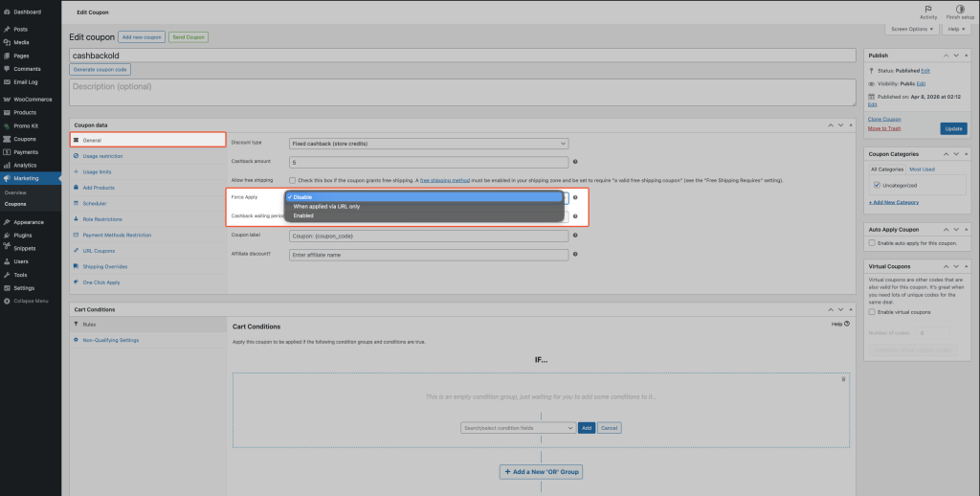The image size is (980, 496).
Task: Collapse the Virtual Coupons panel arrow
Action: pyautogui.click(x=967, y=266)
